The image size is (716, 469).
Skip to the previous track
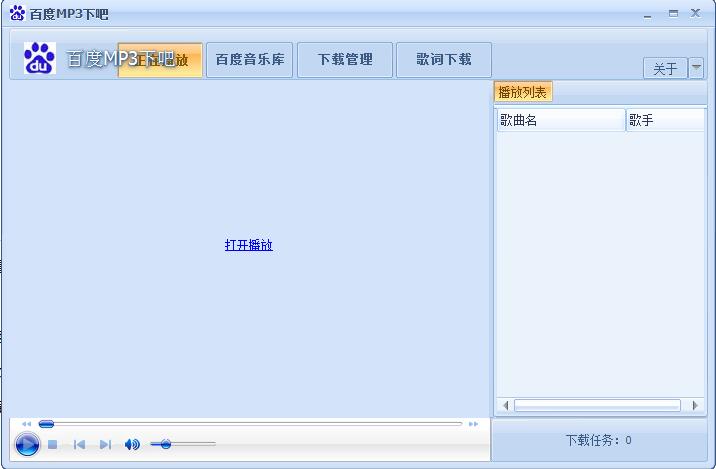coord(79,444)
